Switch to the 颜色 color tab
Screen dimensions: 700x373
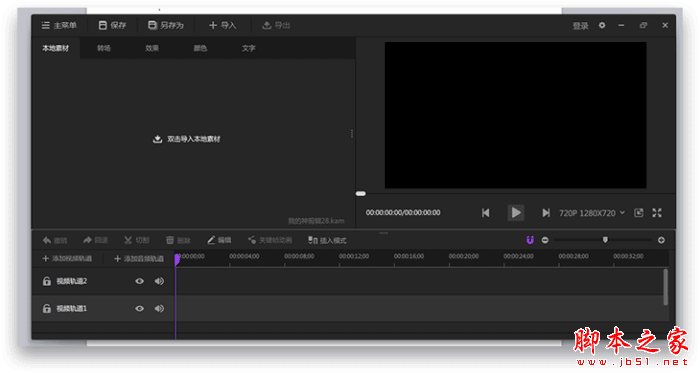(x=200, y=48)
